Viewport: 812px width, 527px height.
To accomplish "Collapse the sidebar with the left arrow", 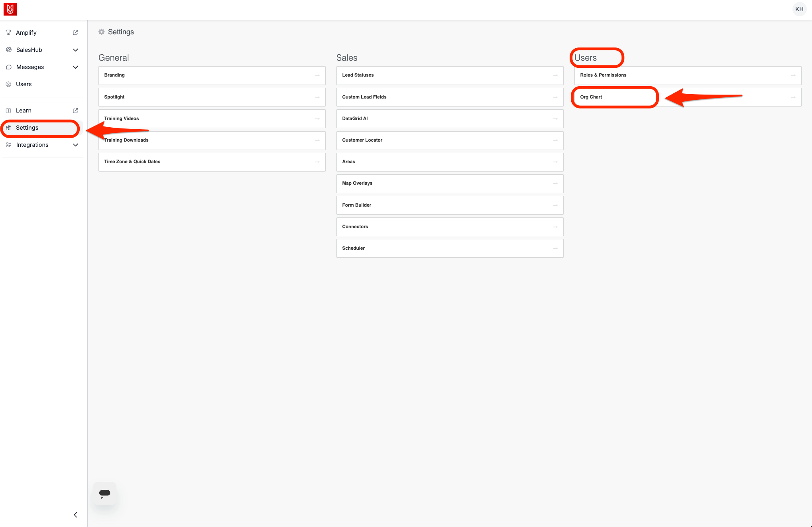I will click(x=75, y=515).
